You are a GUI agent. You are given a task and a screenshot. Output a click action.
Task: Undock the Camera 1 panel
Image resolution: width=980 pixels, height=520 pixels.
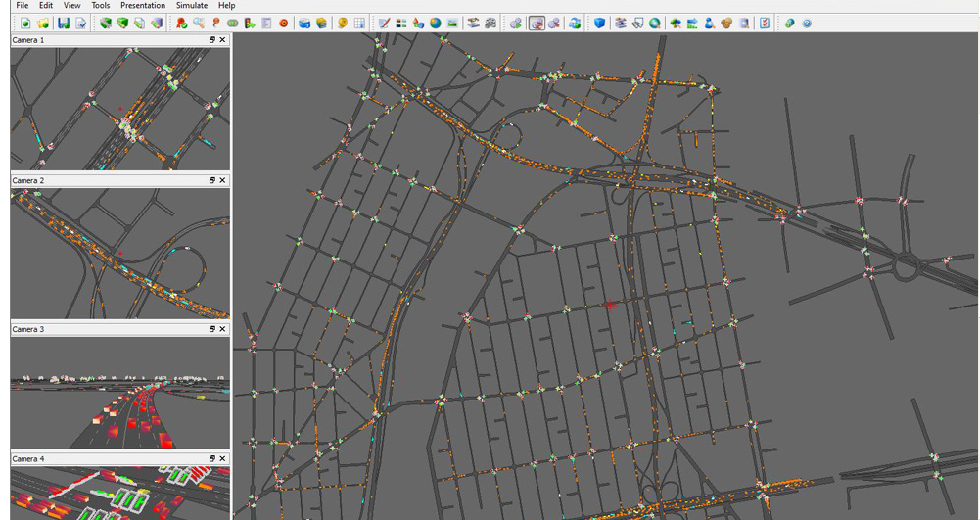tap(211, 39)
